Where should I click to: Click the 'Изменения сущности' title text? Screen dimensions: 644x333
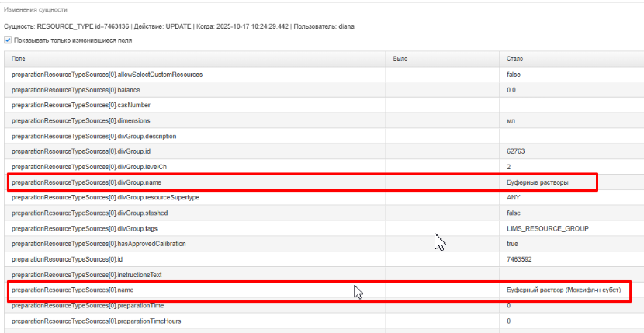[36, 9]
